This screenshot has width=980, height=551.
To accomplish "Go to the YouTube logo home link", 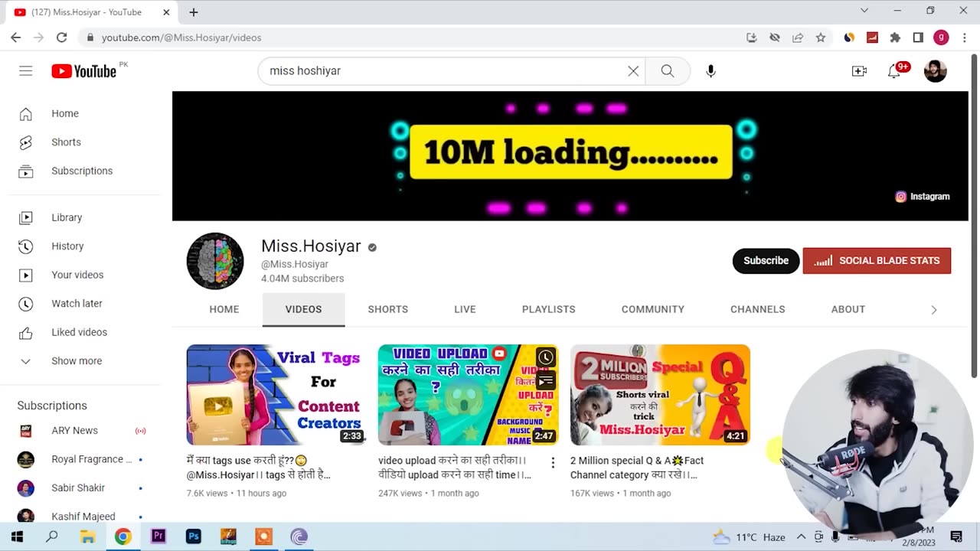I will (84, 71).
